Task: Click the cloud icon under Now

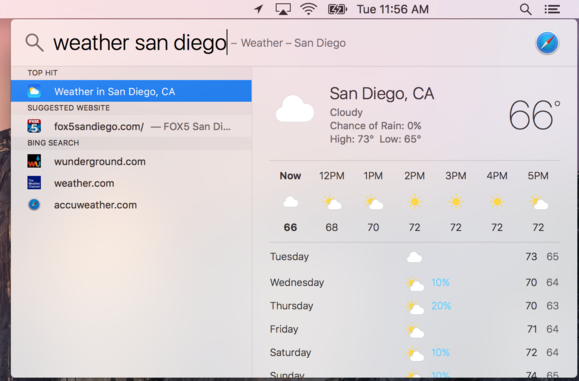Action: pos(290,202)
